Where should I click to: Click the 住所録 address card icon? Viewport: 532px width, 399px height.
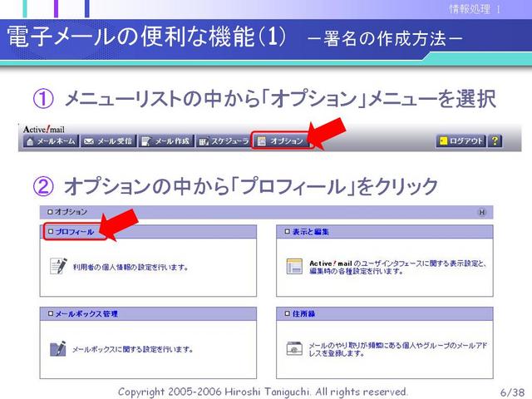click(x=294, y=348)
